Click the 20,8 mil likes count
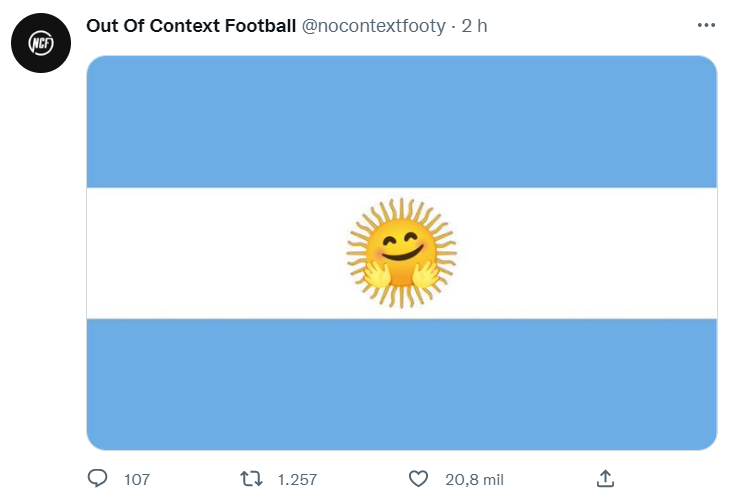735x501 pixels. [x=474, y=479]
